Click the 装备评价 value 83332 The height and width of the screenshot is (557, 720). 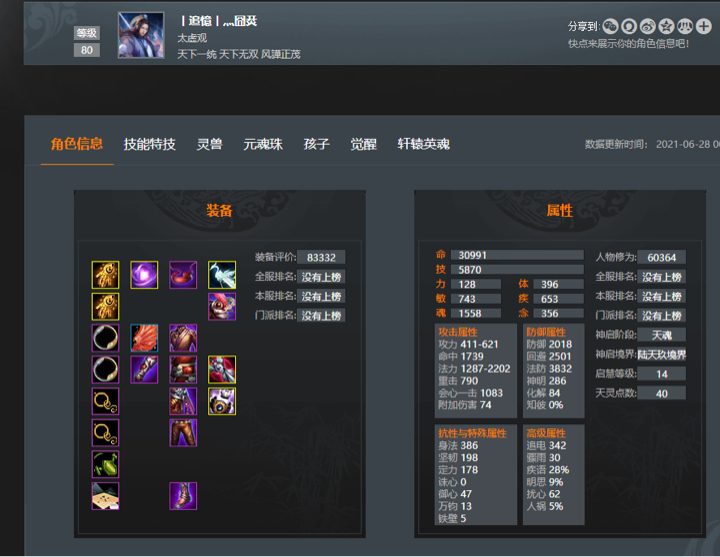(321, 257)
